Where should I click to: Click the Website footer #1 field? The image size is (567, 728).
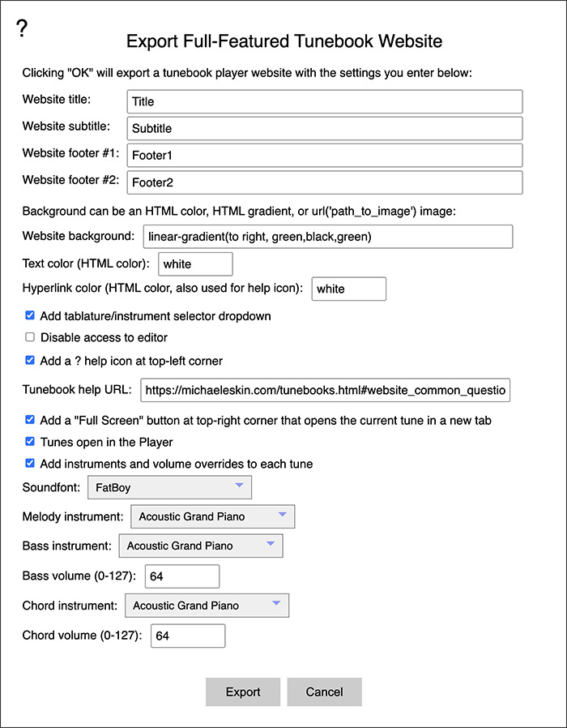[x=325, y=156]
